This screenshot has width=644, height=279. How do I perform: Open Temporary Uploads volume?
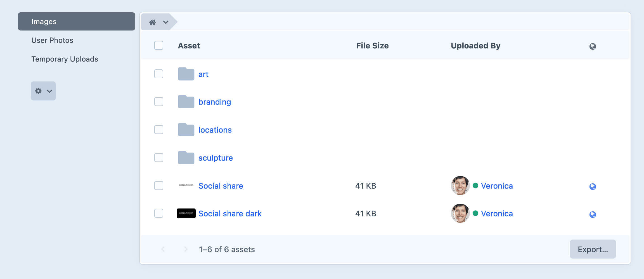tap(65, 59)
